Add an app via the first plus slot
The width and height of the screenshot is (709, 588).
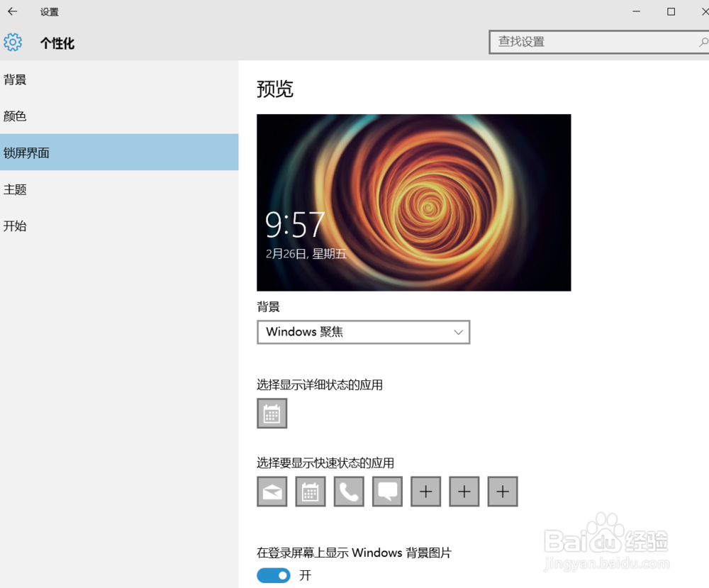(425, 491)
